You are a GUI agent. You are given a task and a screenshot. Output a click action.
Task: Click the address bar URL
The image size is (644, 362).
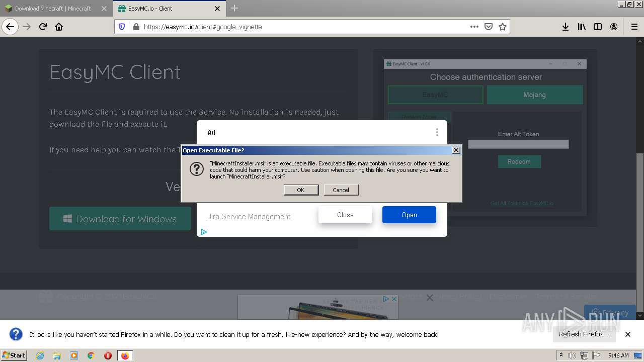pyautogui.click(x=203, y=27)
